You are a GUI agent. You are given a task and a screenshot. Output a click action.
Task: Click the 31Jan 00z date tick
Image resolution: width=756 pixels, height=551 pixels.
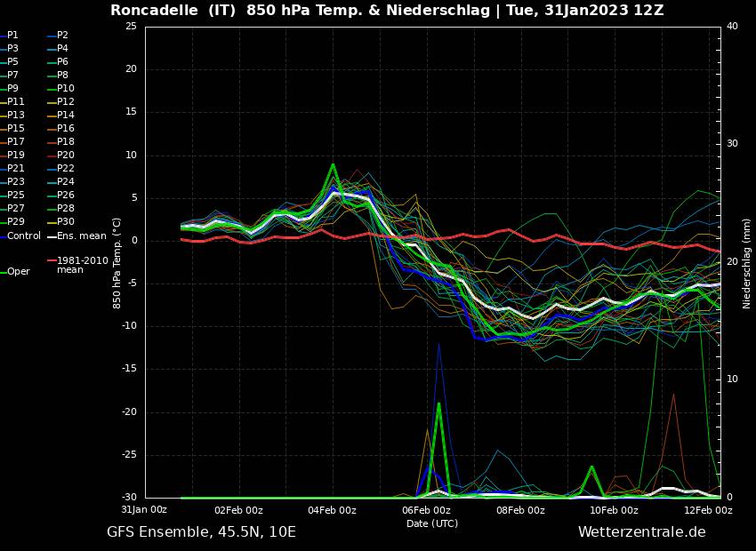(144, 510)
